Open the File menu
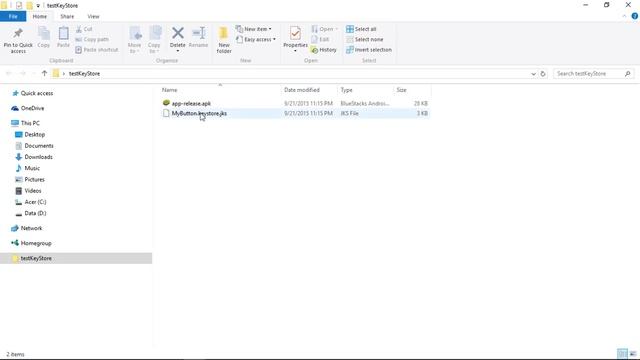640x360 pixels. (13, 16)
